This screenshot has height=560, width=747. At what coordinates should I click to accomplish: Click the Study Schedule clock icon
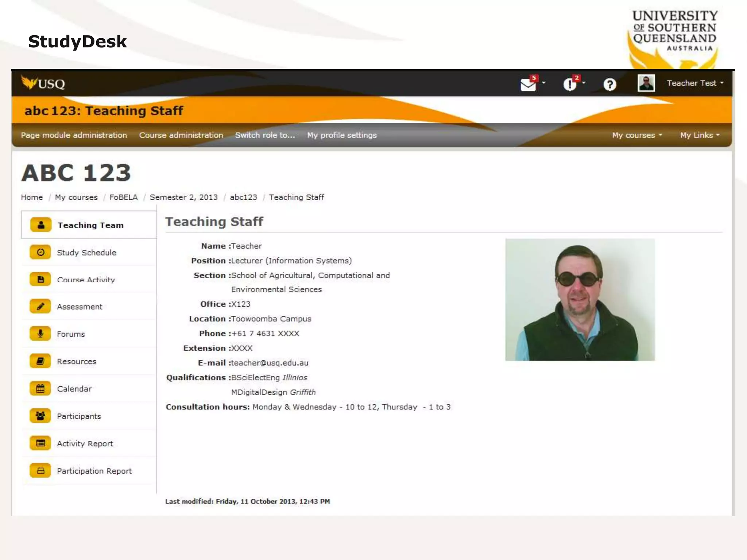(40, 252)
